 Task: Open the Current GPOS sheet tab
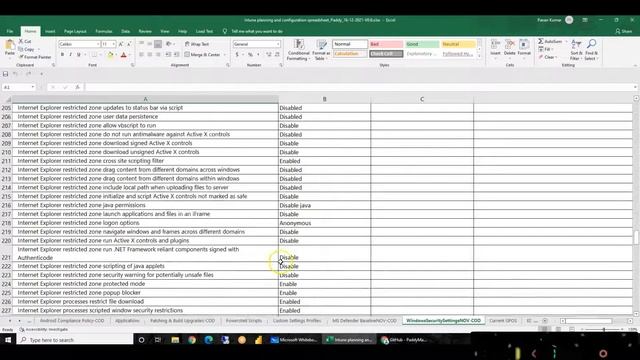tap(503, 321)
